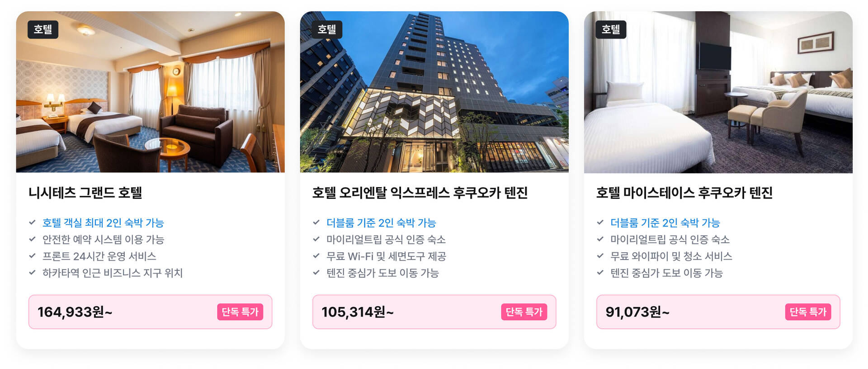868x369 pixels.
Task: Click the checkmark beside 무료 Wi-Fi 및 세면도구 제공
Action: (x=316, y=256)
